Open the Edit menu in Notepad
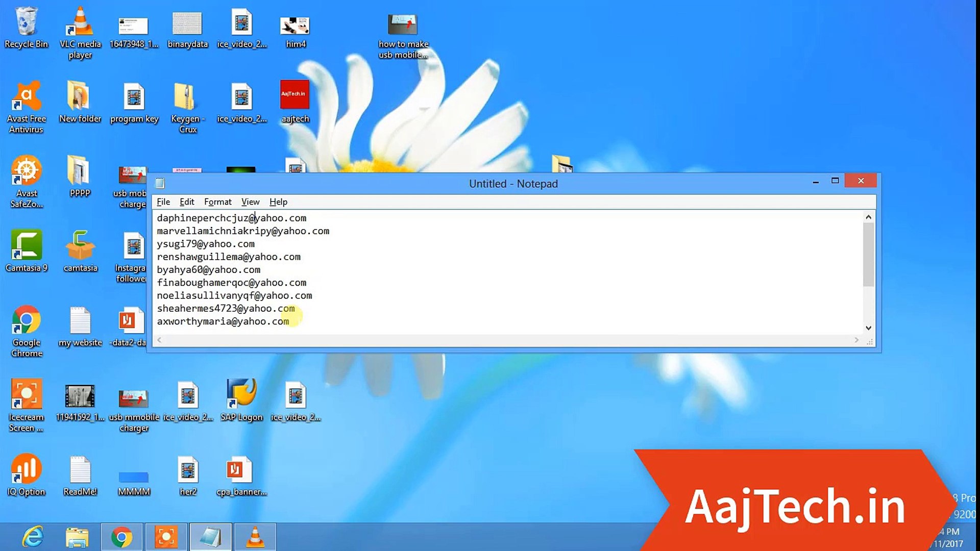This screenshot has width=980, height=551. coord(187,202)
